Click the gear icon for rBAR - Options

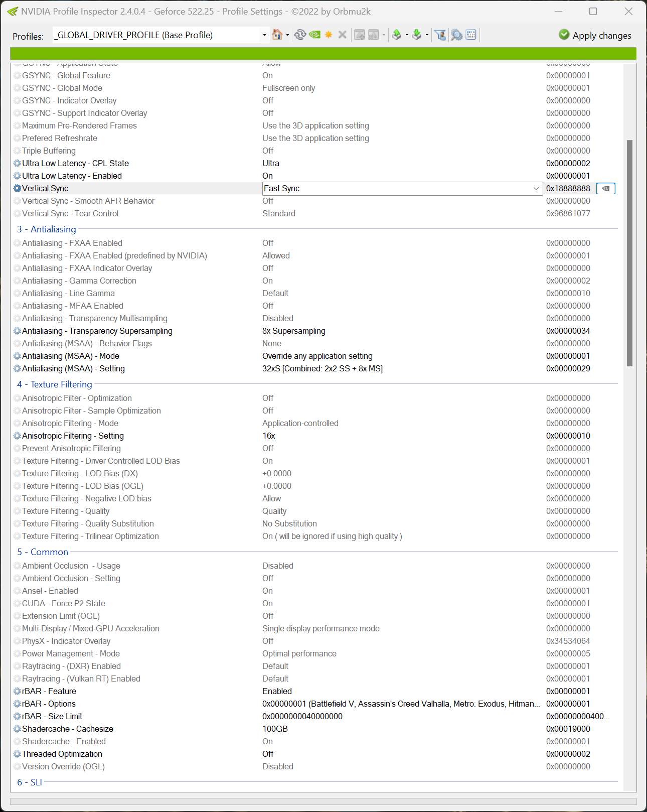pos(17,704)
